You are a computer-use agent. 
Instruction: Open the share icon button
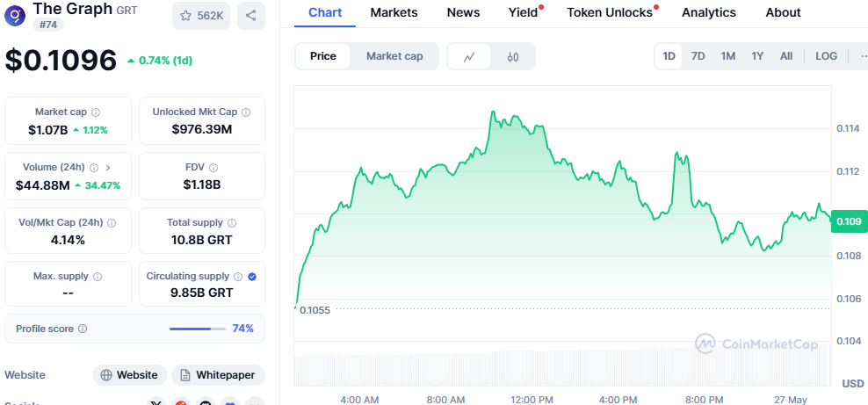point(250,16)
